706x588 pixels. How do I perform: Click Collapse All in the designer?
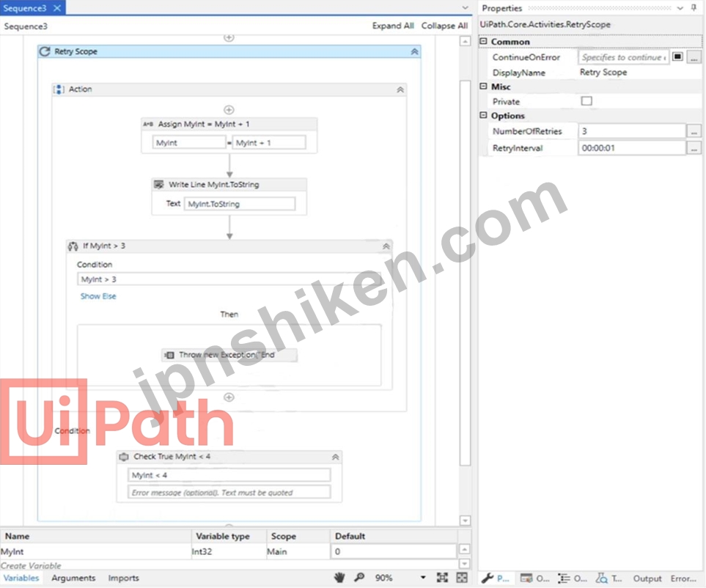444,25
